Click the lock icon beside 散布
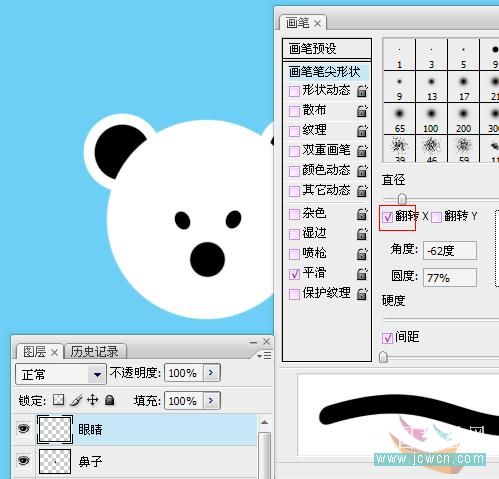This screenshot has width=499, height=479. tap(362, 111)
